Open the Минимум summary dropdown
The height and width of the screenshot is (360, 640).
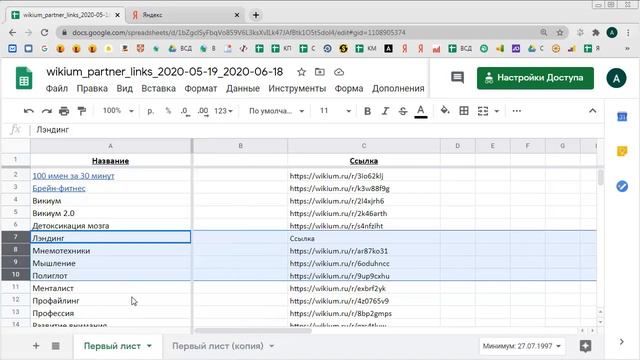522,346
